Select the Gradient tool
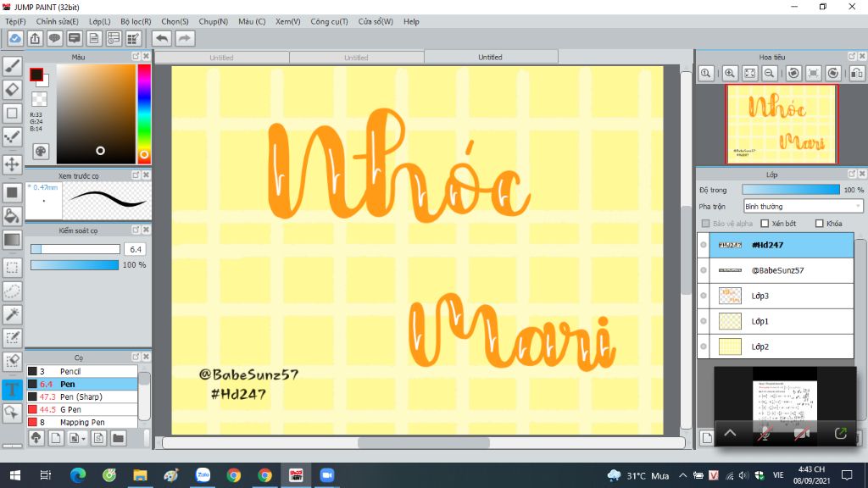This screenshot has width=868, height=488. click(x=12, y=240)
